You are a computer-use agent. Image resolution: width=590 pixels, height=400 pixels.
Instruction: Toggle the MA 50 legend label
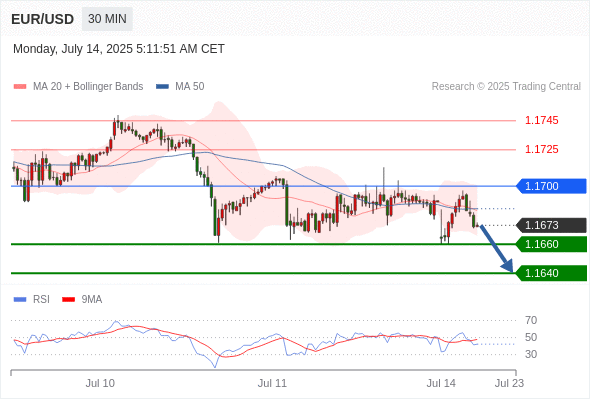(x=190, y=87)
